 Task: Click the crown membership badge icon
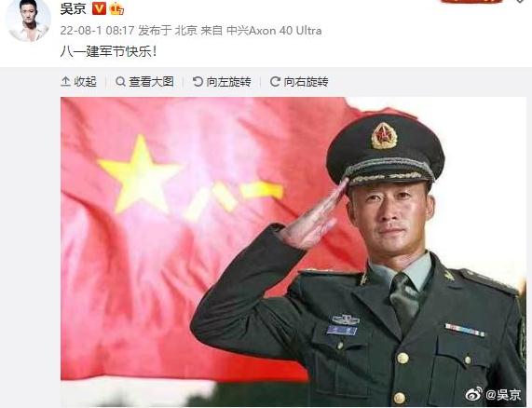point(116,8)
